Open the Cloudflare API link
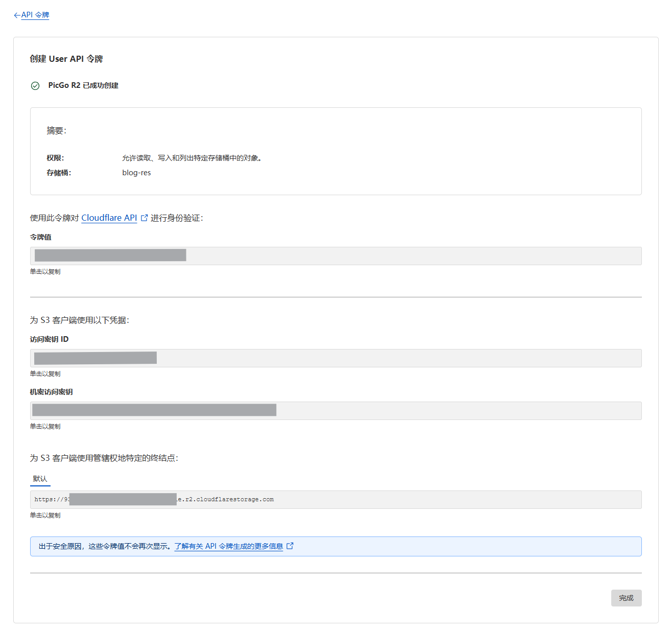The height and width of the screenshot is (631, 672). click(109, 218)
